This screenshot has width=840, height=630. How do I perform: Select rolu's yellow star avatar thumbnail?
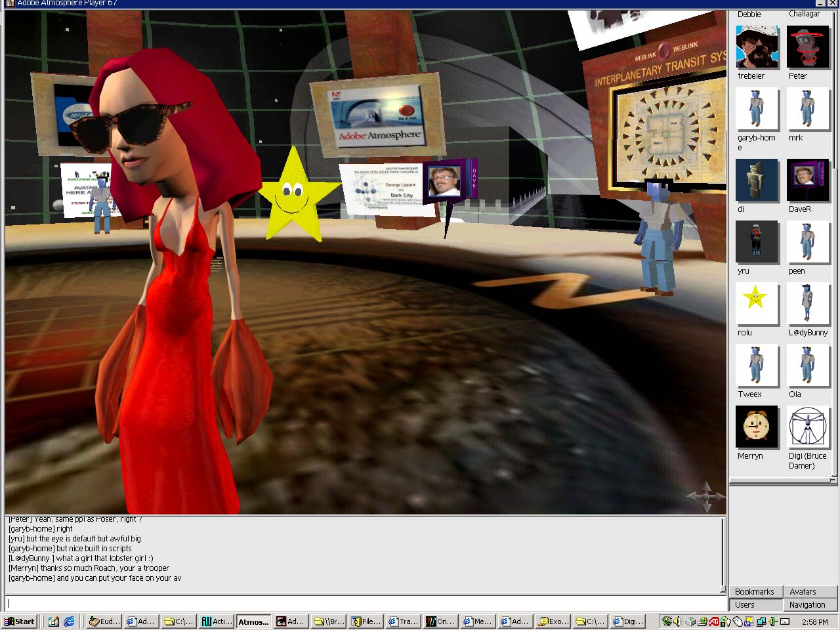(x=757, y=303)
